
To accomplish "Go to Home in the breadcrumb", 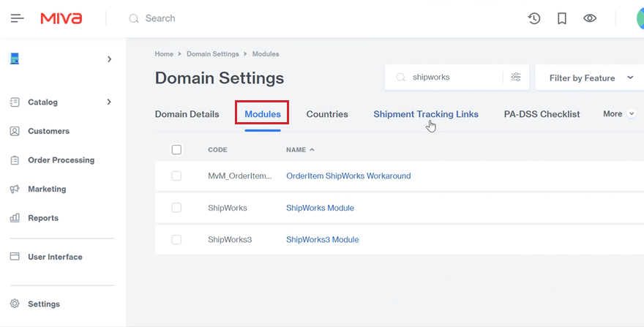I will (x=164, y=54).
